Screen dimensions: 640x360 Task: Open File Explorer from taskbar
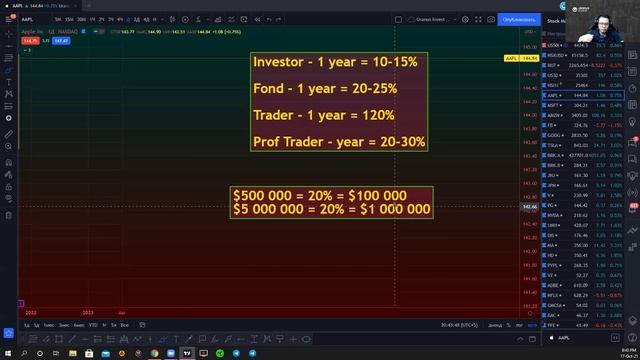(73, 353)
